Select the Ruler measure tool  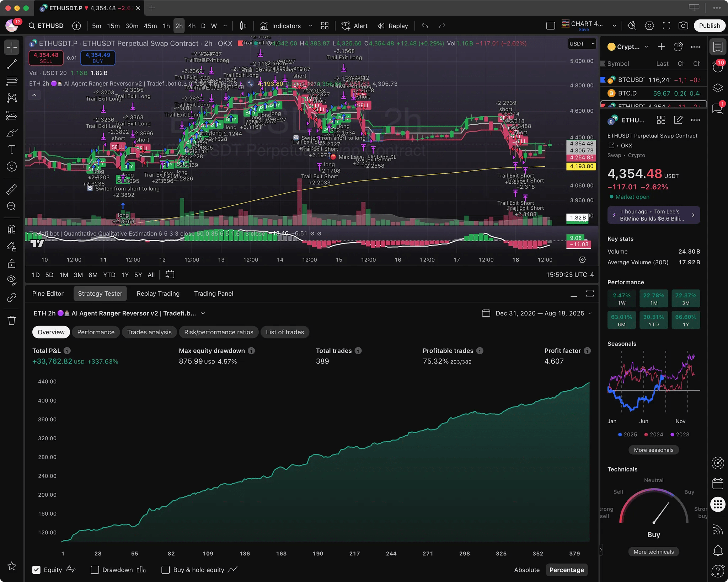[x=11, y=189]
